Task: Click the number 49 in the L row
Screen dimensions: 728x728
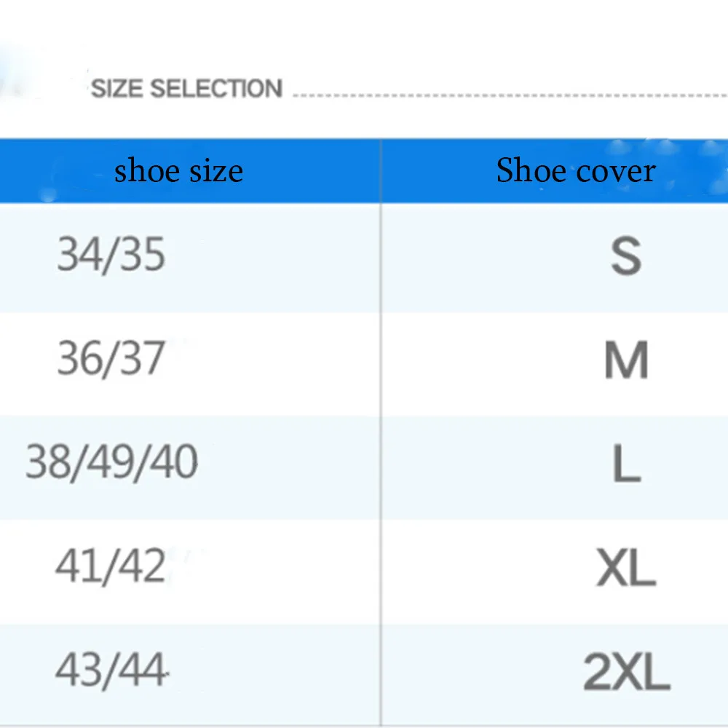Action: click(111, 462)
